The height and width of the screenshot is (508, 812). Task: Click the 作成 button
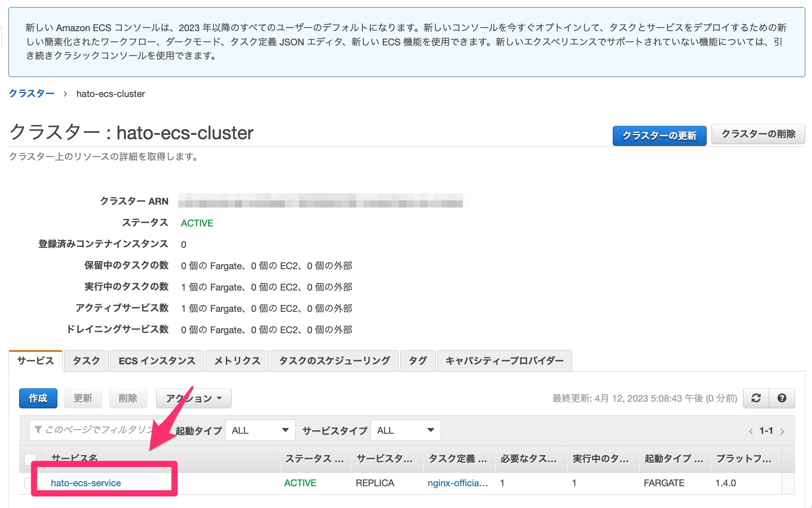(x=38, y=398)
